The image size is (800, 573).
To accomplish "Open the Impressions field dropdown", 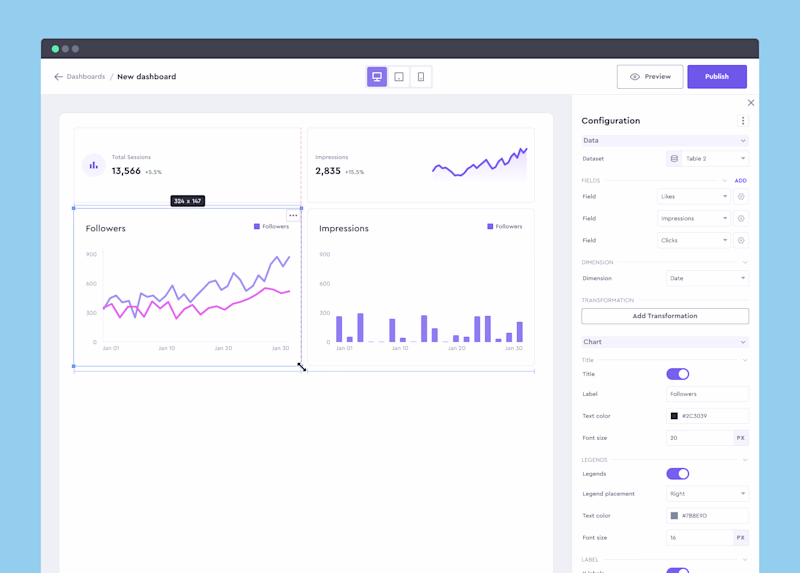I will 694,218.
